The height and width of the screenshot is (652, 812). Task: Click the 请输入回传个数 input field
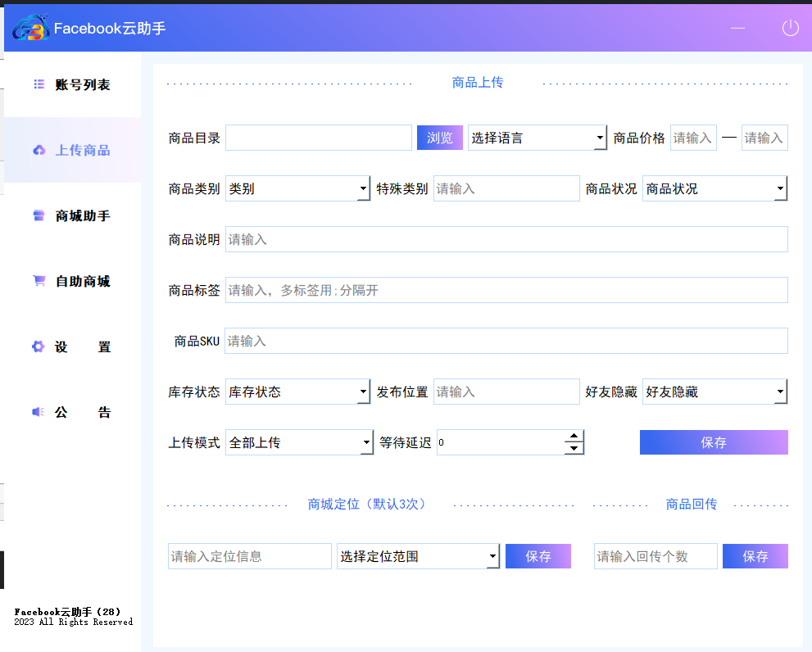[x=655, y=557]
